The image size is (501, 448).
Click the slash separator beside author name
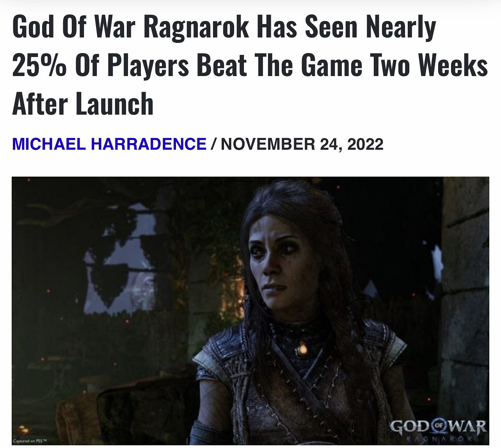[213, 144]
